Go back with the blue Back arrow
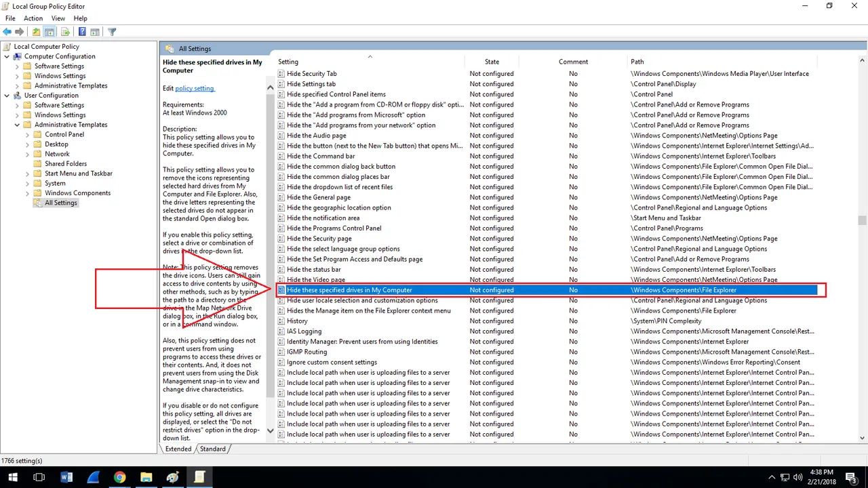868x488 pixels. coord(7,32)
